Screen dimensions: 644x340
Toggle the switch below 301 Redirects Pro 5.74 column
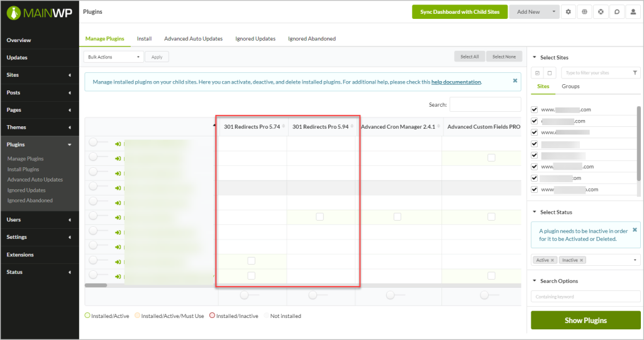pos(249,295)
